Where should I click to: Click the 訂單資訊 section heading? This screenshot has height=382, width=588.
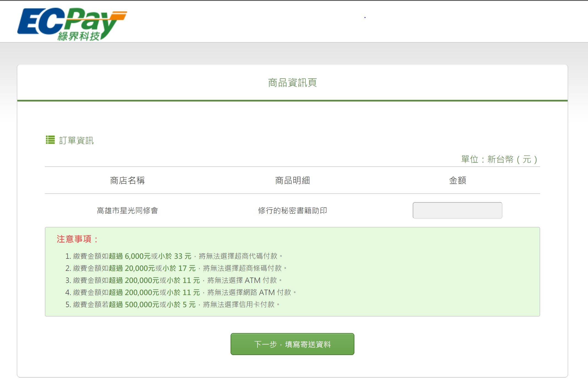click(76, 141)
